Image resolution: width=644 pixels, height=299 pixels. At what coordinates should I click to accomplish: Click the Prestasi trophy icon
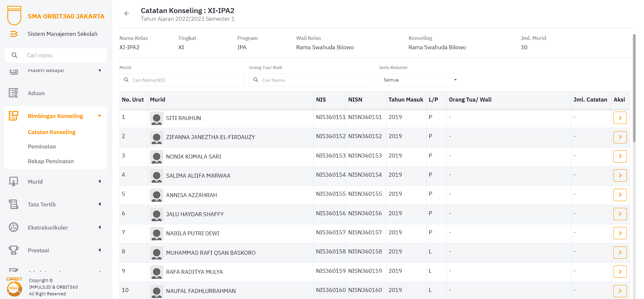pyautogui.click(x=13, y=250)
